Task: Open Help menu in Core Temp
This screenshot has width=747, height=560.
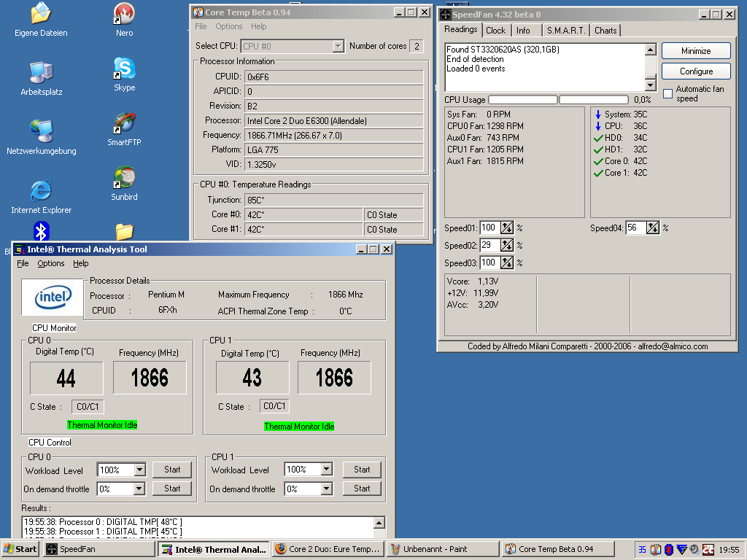Action: [259, 26]
